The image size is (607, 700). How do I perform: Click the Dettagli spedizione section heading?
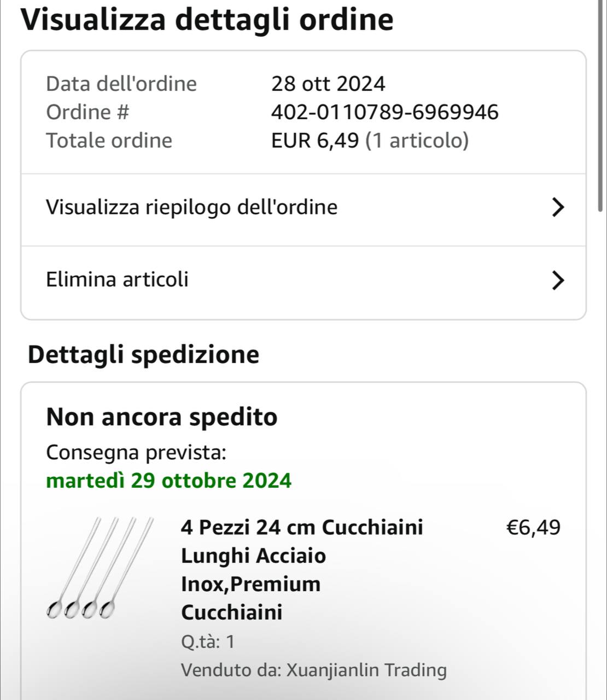[x=144, y=354]
